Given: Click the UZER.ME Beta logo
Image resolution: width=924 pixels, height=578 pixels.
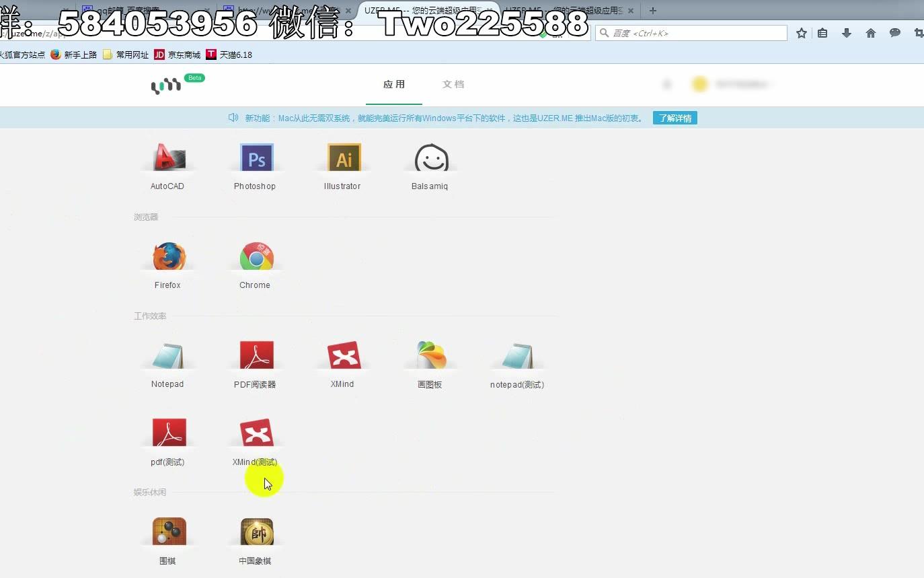Looking at the screenshot, I should pos(177,84).
